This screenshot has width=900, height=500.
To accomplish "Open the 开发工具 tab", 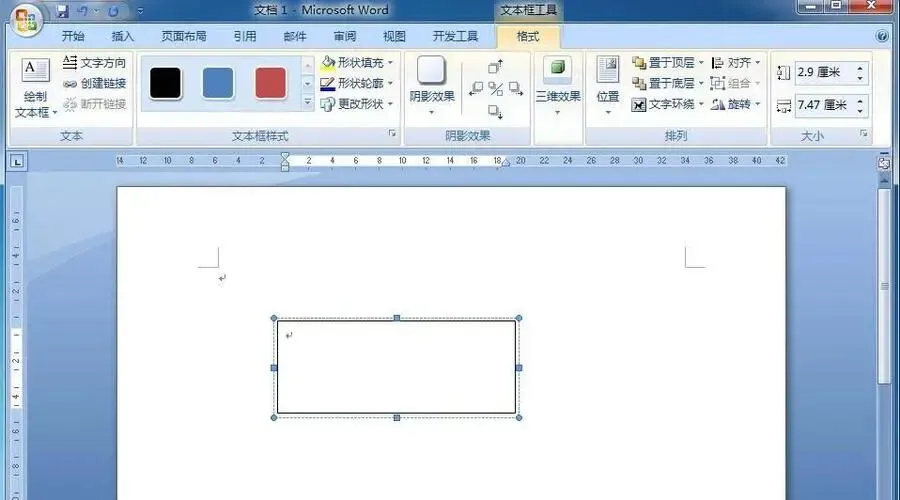I will pyautogui.click(x=455, y=37).
